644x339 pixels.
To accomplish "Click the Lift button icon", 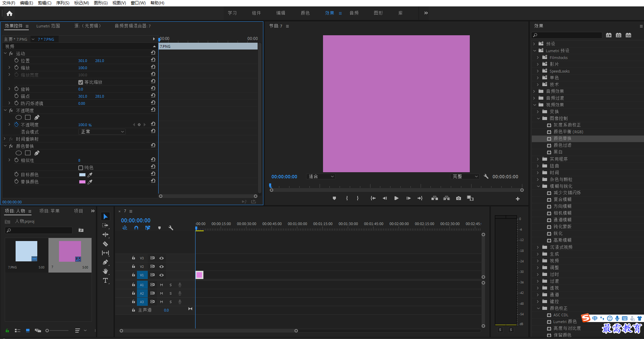I will [x=435, y=198].
